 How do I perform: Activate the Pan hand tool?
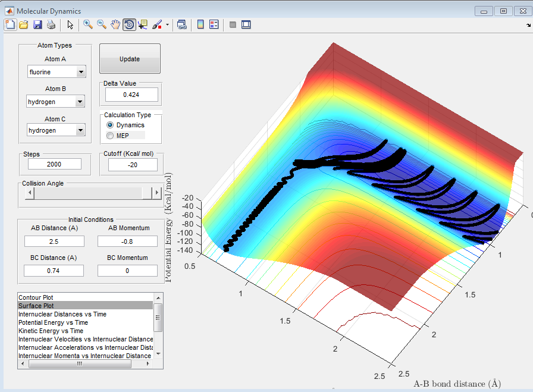[115, 24]
